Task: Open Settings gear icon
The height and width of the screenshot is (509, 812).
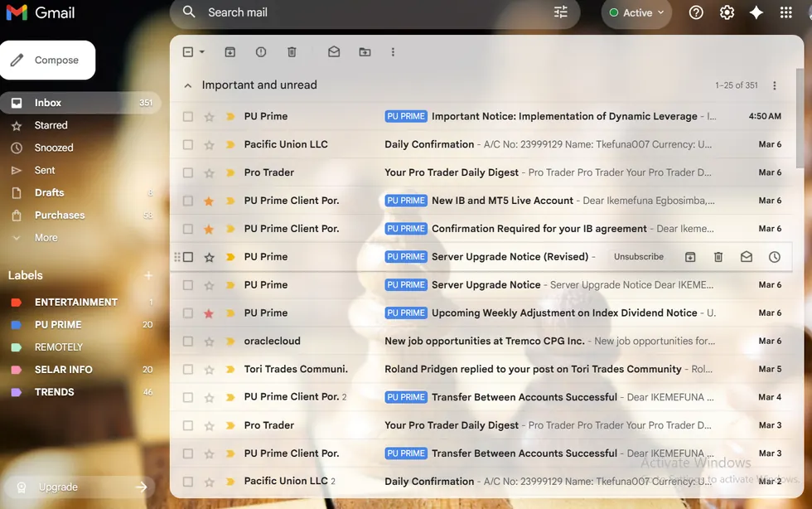Action: click(x=727, y=12)
